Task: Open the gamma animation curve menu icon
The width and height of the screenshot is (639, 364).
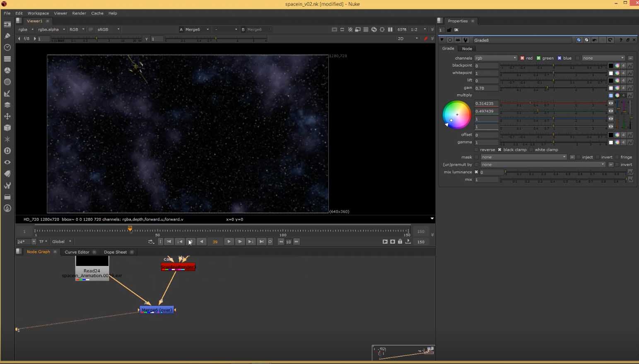Action: [630, 142]
